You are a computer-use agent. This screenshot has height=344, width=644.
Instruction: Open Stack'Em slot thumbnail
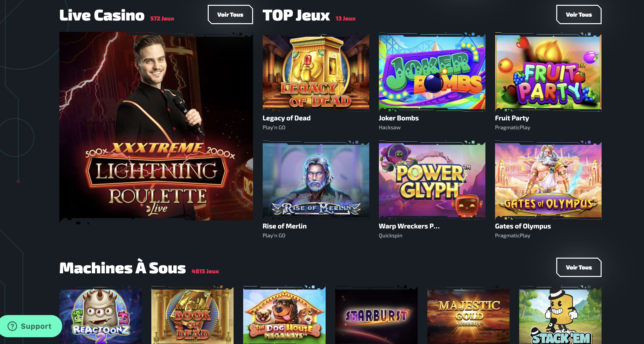560,315
